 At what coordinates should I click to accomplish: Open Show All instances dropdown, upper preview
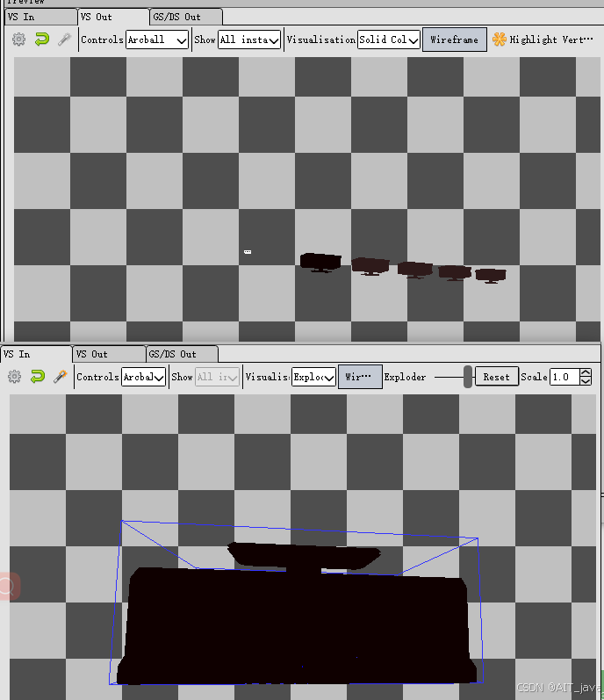pyautogui.click(x=249, y=40)
